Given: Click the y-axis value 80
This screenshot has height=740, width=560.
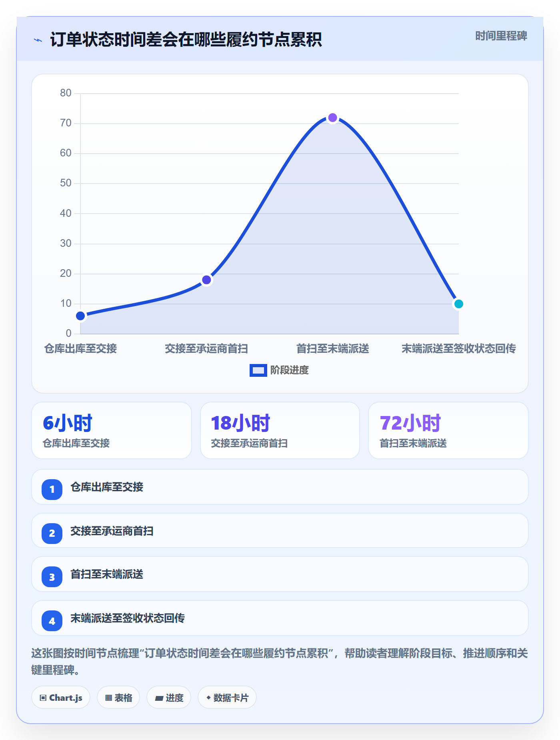Looking at the screenshot, I should pyautogui.click(x=66, y=93).
